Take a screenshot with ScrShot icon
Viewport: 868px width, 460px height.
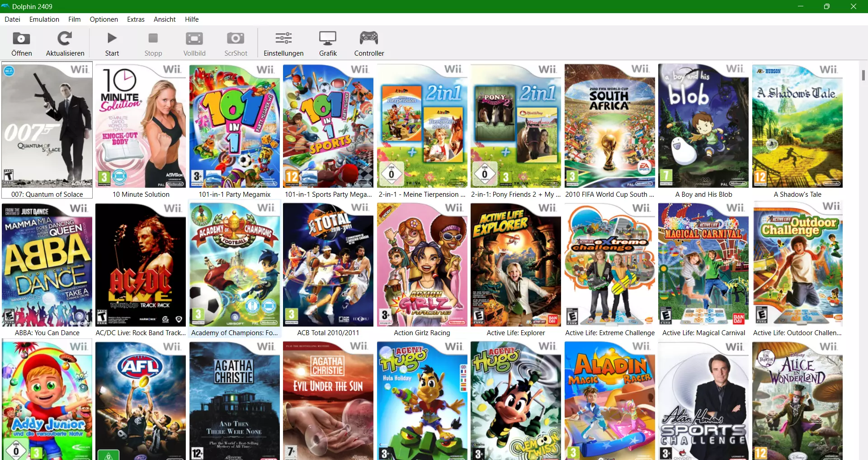(x=236, y=38)
